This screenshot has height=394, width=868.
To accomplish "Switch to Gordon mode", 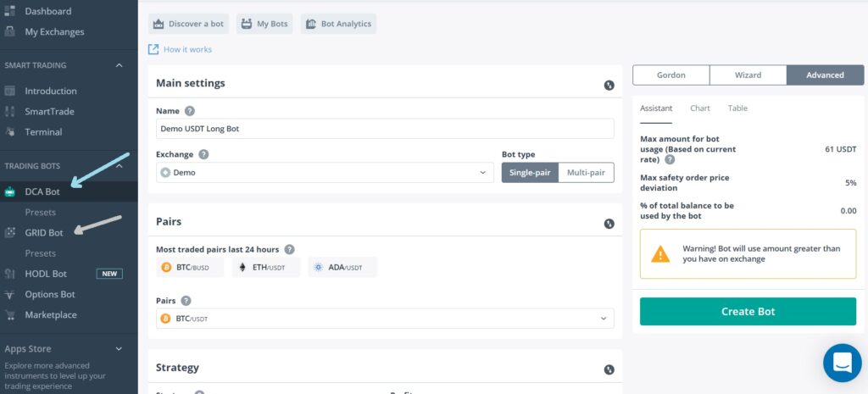I will (670, 75).
